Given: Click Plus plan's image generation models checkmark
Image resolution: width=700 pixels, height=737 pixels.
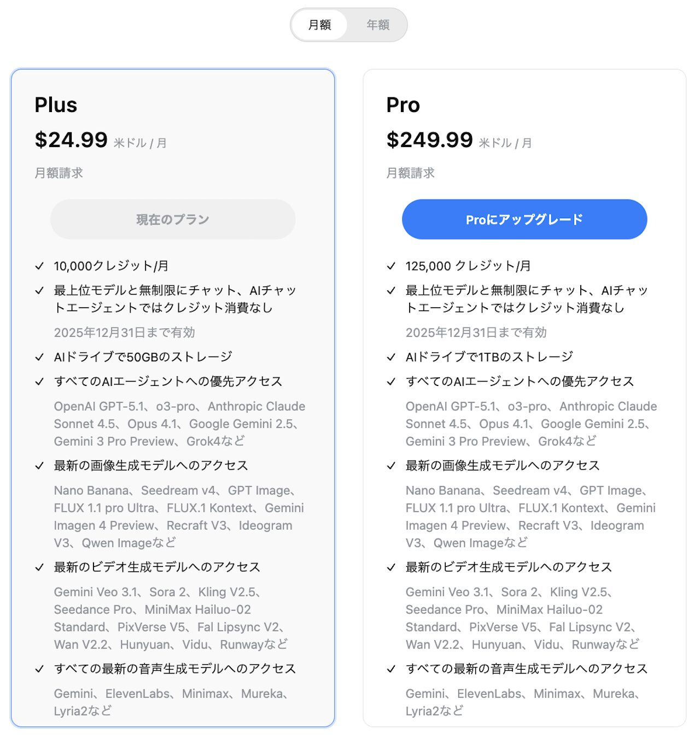Looking at the screenshot, I should (39, 466).
